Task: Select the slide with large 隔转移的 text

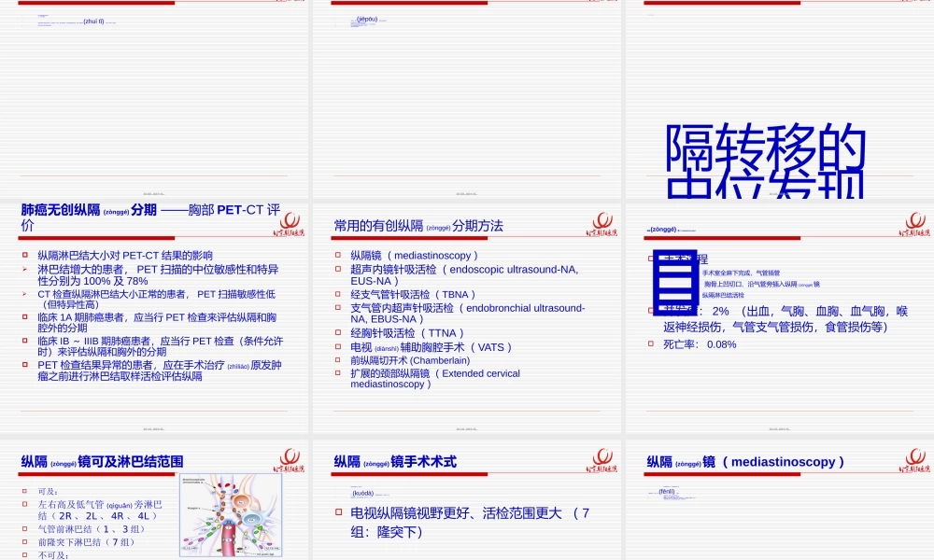Action: (780, 98)
